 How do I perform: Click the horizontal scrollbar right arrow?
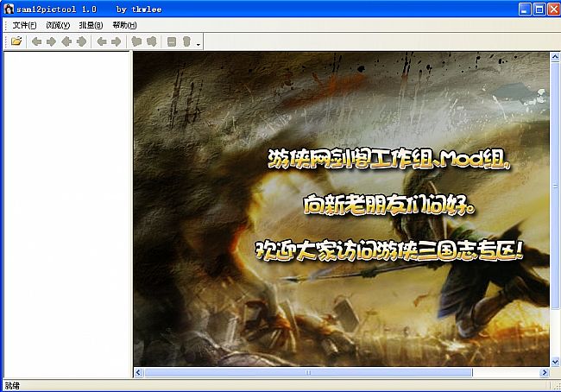pyautogui.click(x=545, y=373)
